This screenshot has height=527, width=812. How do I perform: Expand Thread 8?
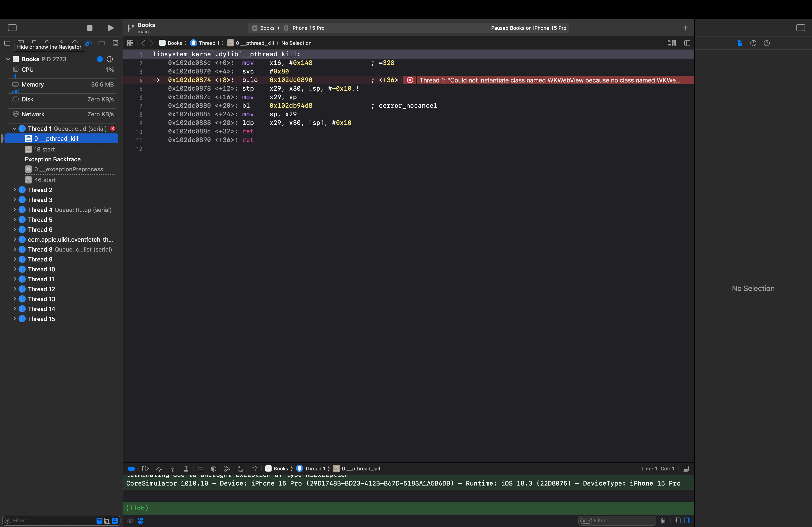pyautogui.click(x=15, y=249)
